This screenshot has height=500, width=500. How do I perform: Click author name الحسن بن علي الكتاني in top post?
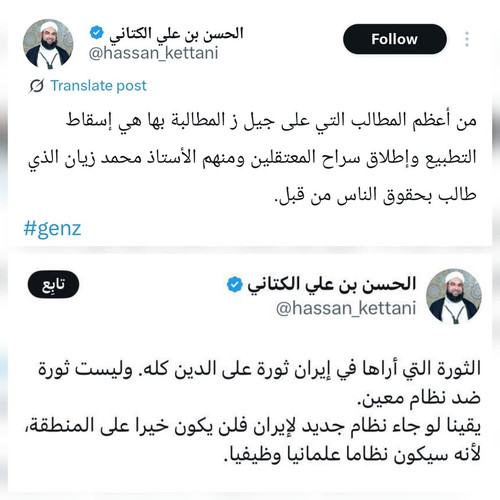point(176,34)
